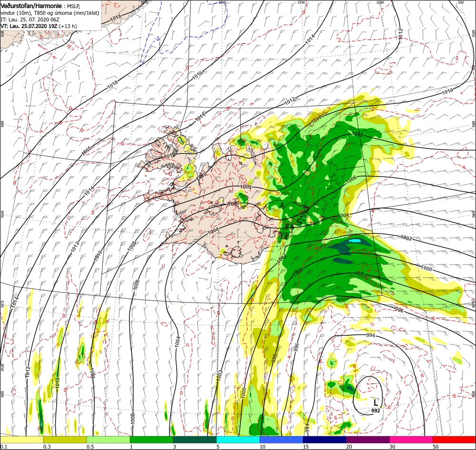Choose the cyan 5–10 legend swatch
This screenshot has height=450, width=476.
[238, 440]
